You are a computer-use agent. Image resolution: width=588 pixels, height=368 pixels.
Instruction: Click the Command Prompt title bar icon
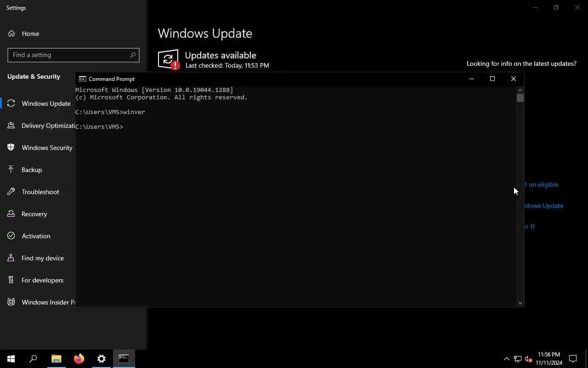click(x=83, y=79)
